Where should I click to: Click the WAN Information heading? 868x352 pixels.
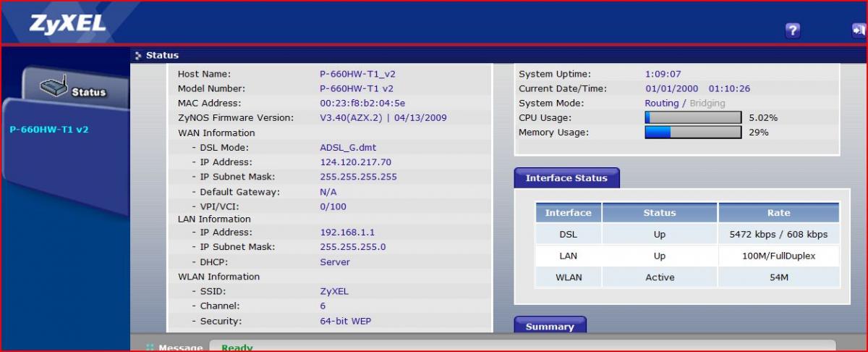[x=216, y=133]
